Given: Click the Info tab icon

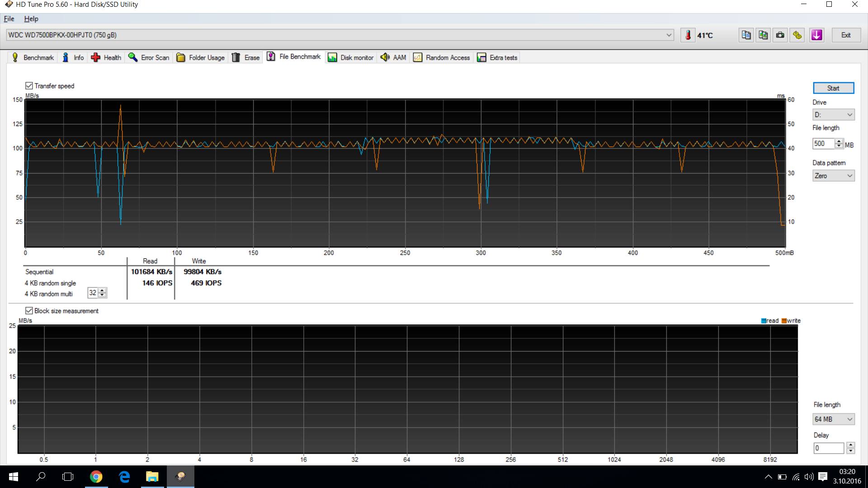Looking at the screenshot, I should click(x=66, y=57).
